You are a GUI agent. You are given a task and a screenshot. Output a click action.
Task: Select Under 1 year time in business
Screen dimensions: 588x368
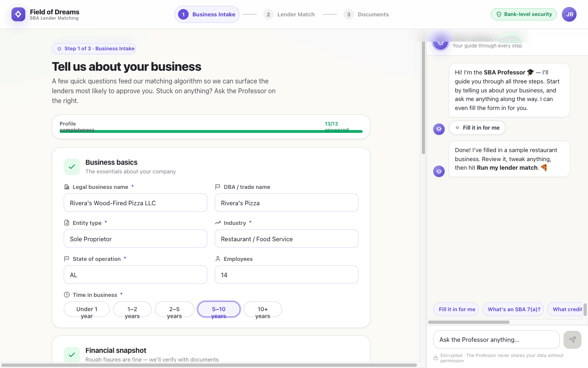click(87, 309)
